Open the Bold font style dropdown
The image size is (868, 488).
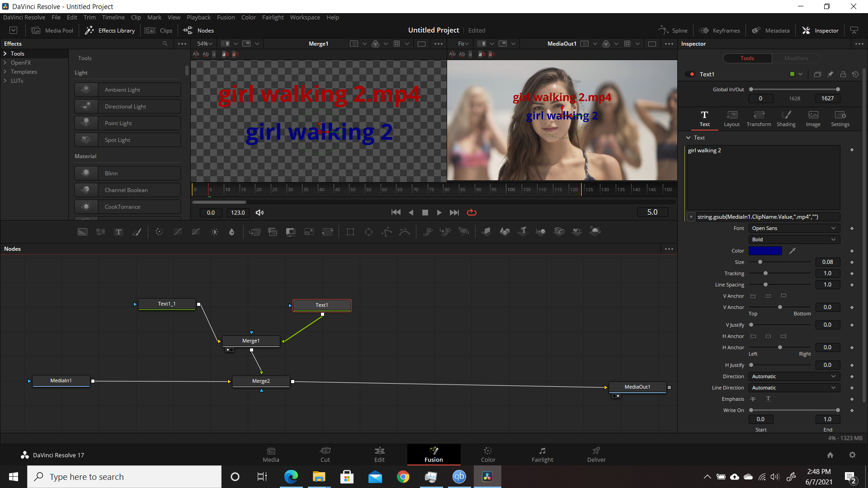pos(794,239)
